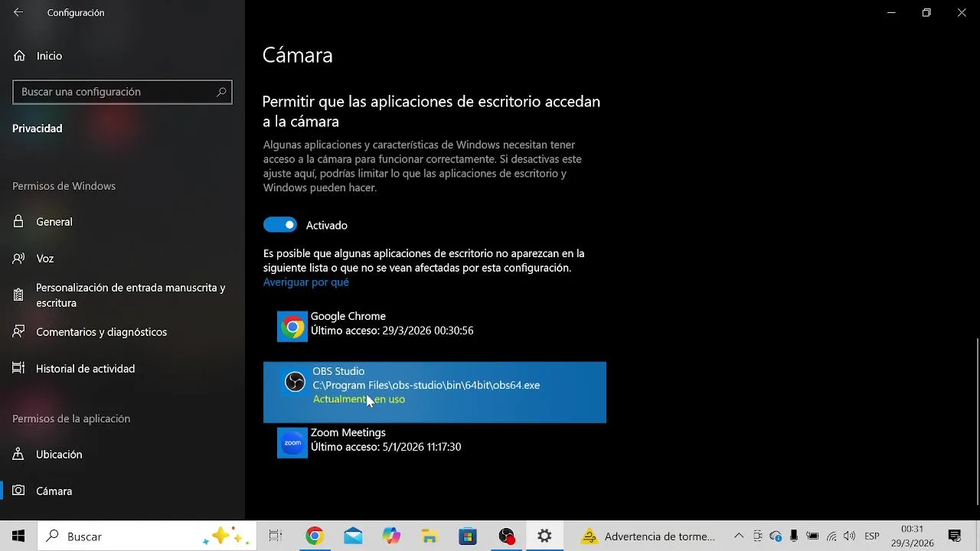
Task: Go to Inicio settings home
Action: [122, 56]
